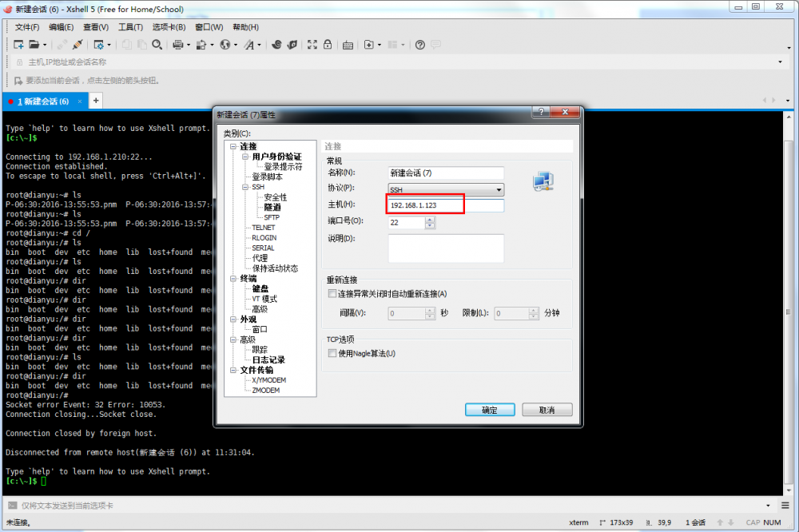This screenshot has height=532, width=799.
Task: Click the dialog title bar help button
Action: (x=541, y=112)
